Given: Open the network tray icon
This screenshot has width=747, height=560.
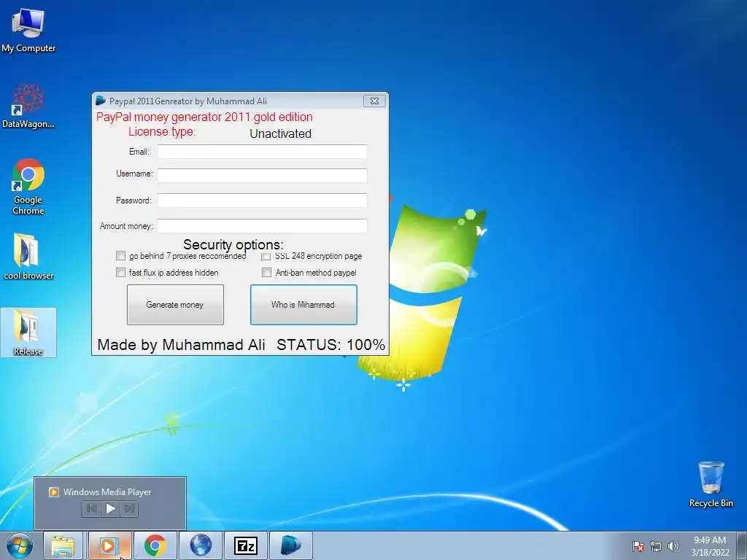Looking at the screenshot, I should click(656, 546).
